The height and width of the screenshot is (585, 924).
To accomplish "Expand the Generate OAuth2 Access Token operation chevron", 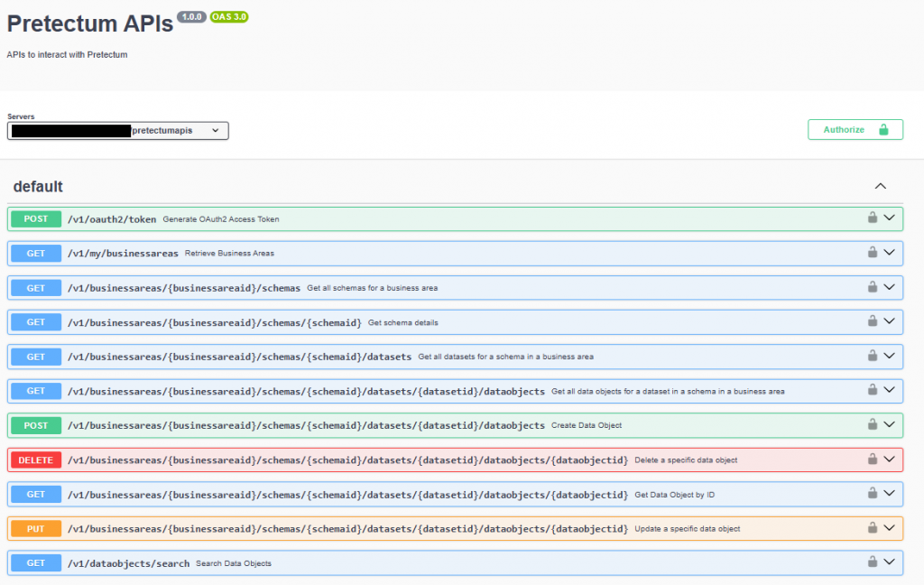I will pyautogui.click(x=889, y=218).
